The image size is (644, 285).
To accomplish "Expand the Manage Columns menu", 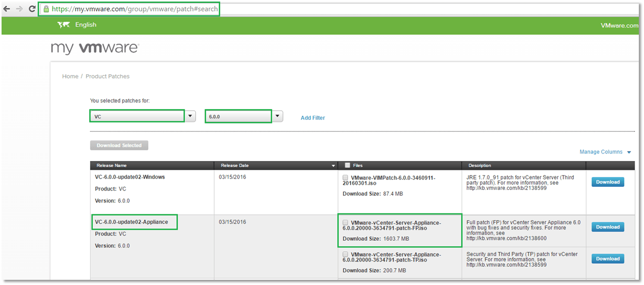I will [x=605, y=152].
